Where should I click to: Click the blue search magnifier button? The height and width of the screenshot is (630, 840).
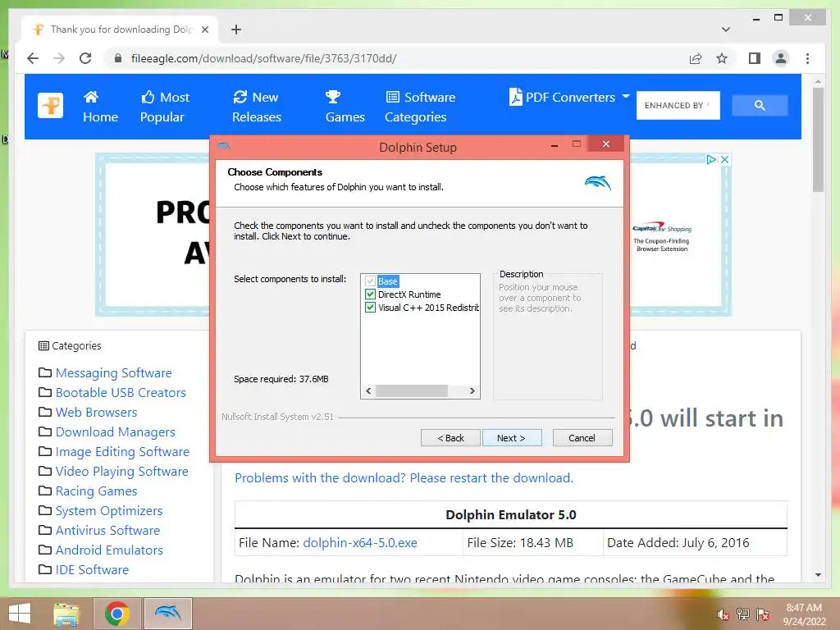tap(760, 105)
